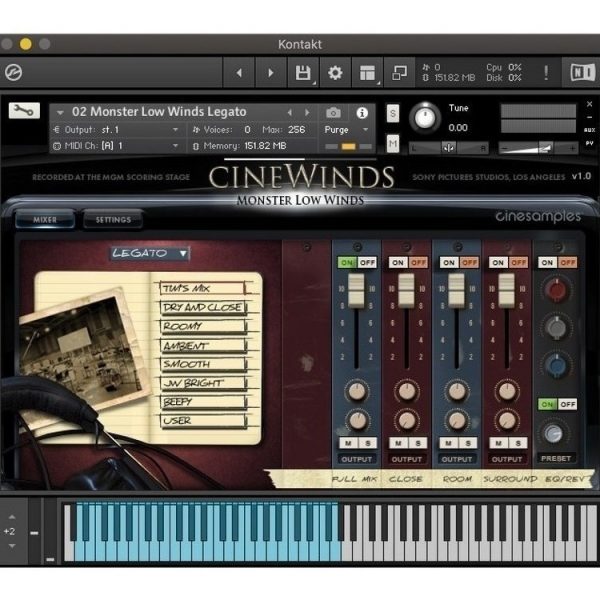
Task: Click the blue knob in EQ/REV strip
Action: pos(556,365)
